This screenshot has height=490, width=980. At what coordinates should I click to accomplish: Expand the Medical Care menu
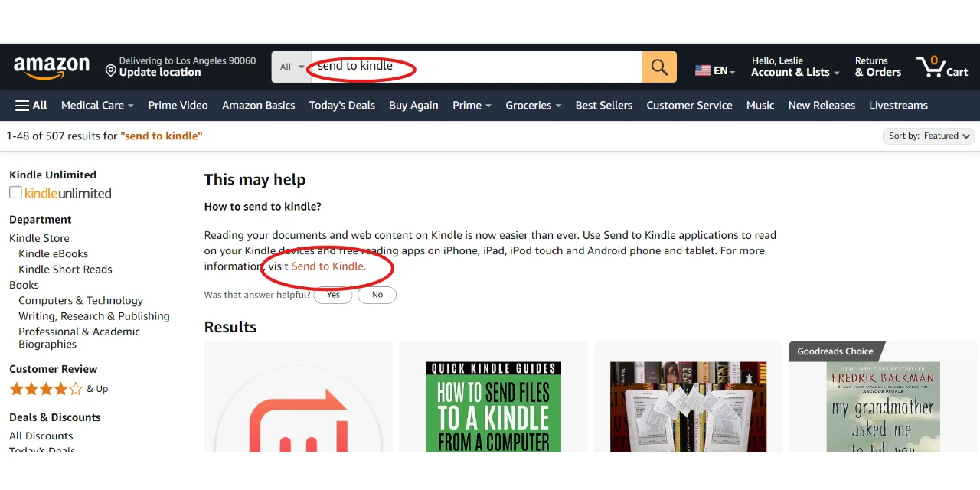(97, 106)
